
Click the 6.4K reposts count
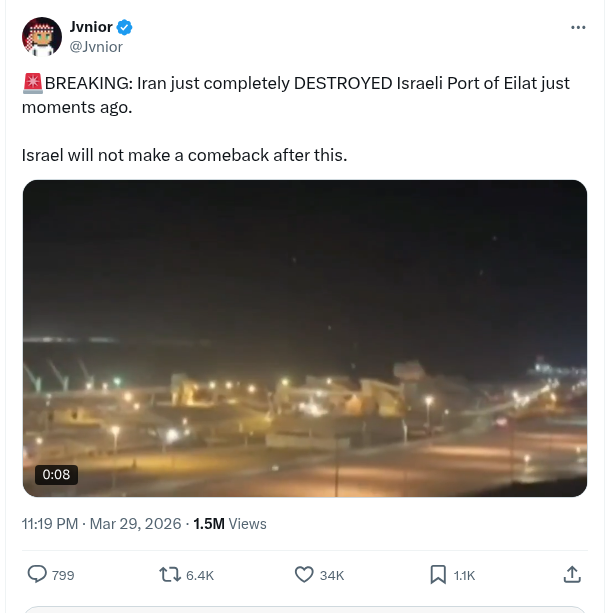[x=200, y=575]
